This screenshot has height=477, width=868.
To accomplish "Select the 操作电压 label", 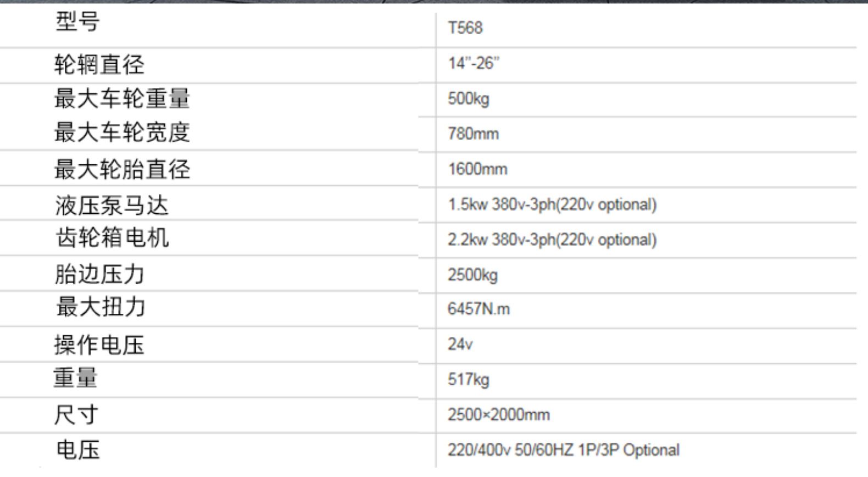I will coord(99,345).
